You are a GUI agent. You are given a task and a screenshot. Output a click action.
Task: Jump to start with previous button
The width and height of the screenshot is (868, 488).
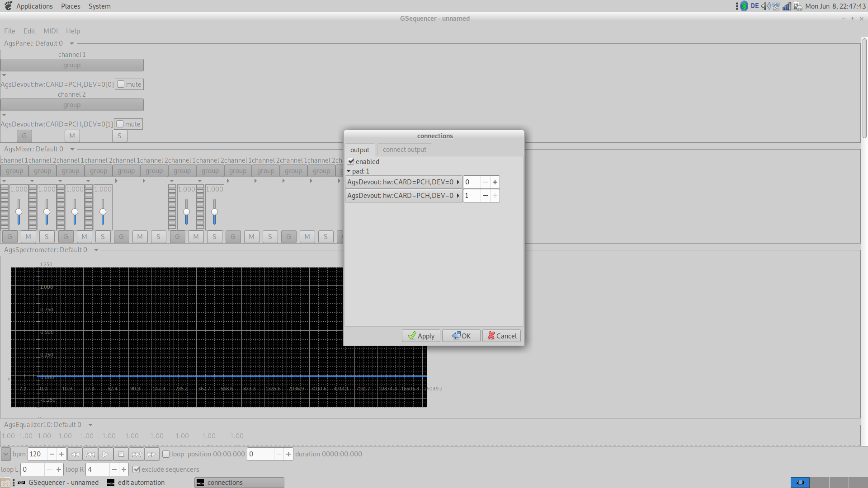coord(90,454)
